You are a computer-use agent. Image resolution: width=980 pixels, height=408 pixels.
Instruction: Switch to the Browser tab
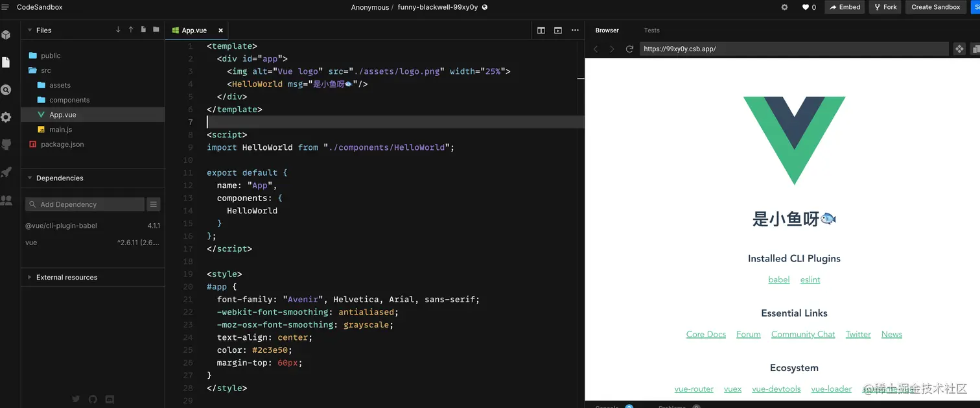tap(607, 30)
